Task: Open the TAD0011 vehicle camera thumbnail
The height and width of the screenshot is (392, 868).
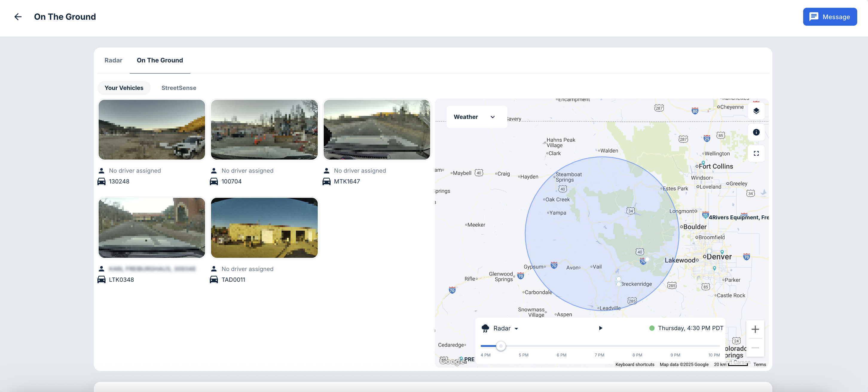Action: pos(264,228)
